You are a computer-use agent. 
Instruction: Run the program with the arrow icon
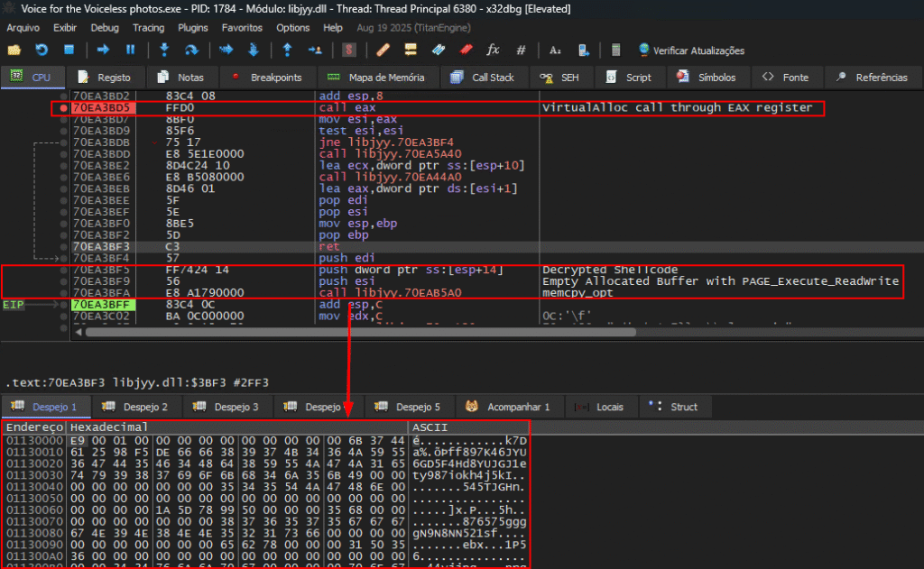click(x=103, y=50)
